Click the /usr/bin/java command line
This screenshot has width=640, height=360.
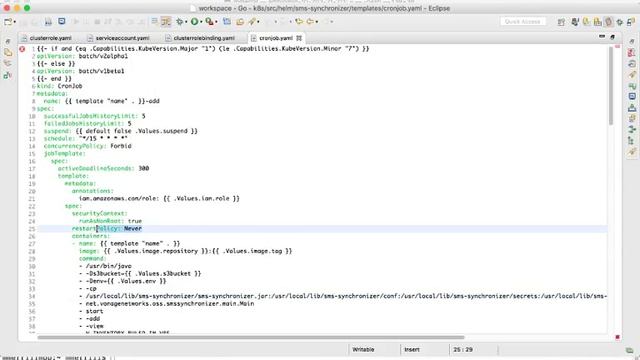(105, 266)
